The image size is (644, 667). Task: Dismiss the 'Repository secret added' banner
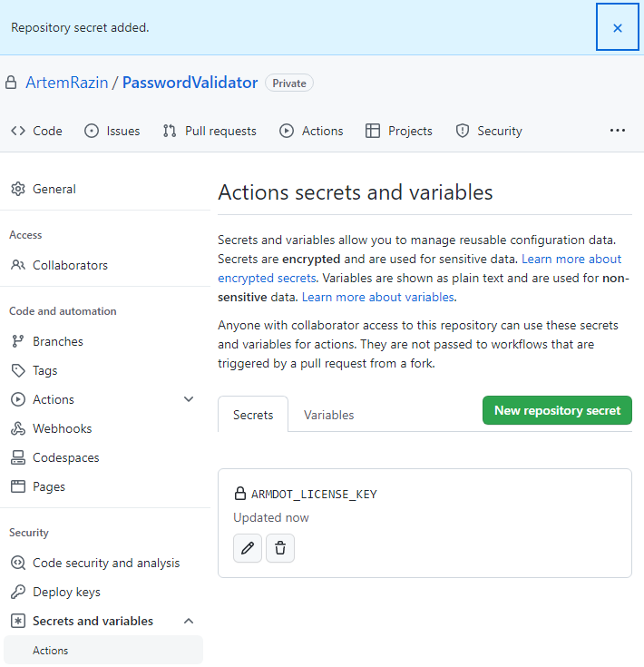coord(618,27)
